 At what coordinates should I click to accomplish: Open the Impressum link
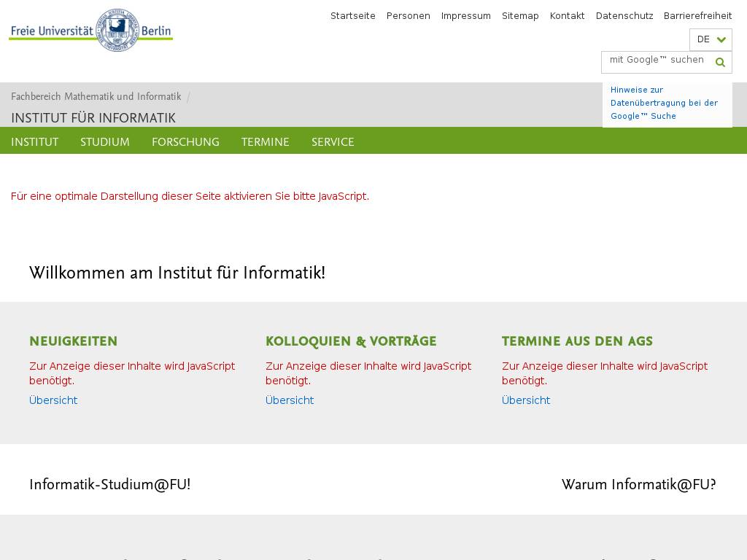pyautogui.click(x=465, y=16)
